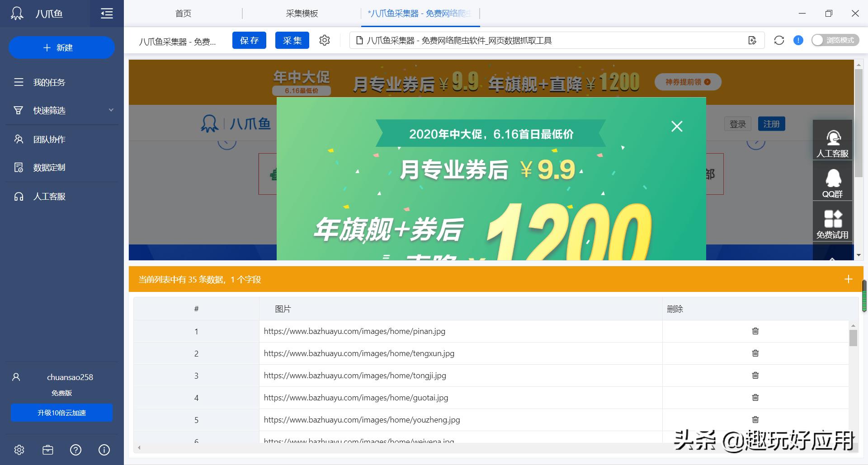Click 升级10倍云加速 upgrade button
Image resolution: width=868 pixels, height=465 pixels.
(x=61, y=413)
